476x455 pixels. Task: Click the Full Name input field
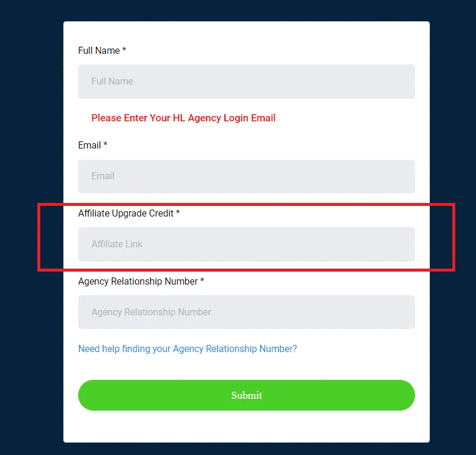tap(246, 81)
